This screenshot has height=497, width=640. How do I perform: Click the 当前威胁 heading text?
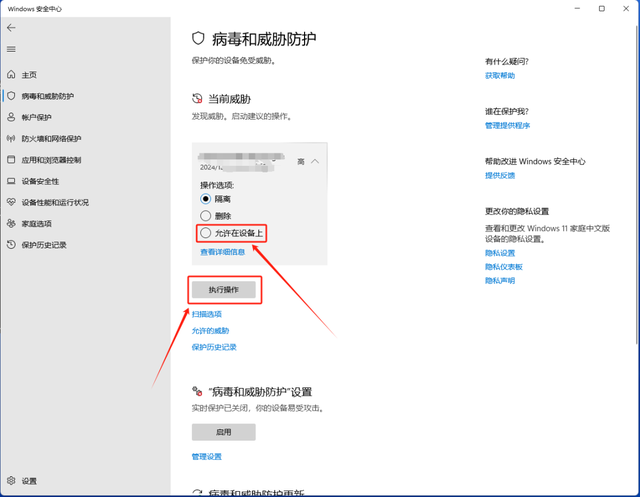229,99
